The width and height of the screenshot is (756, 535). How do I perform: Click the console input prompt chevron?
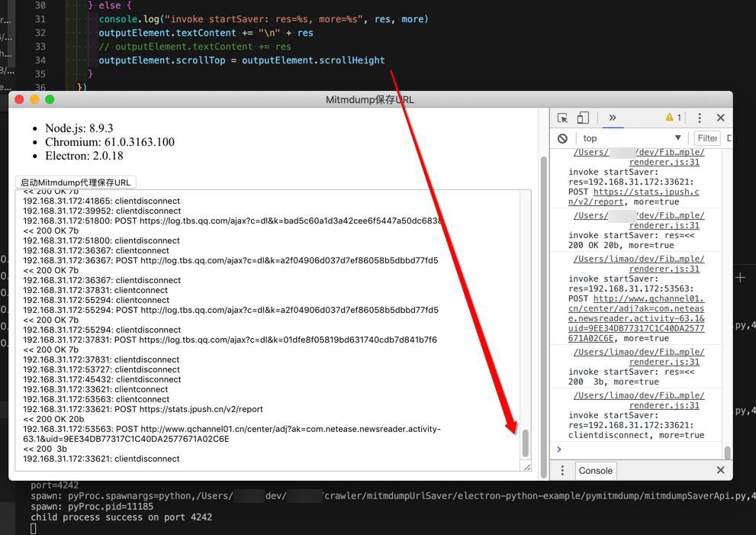coord(559,449)
